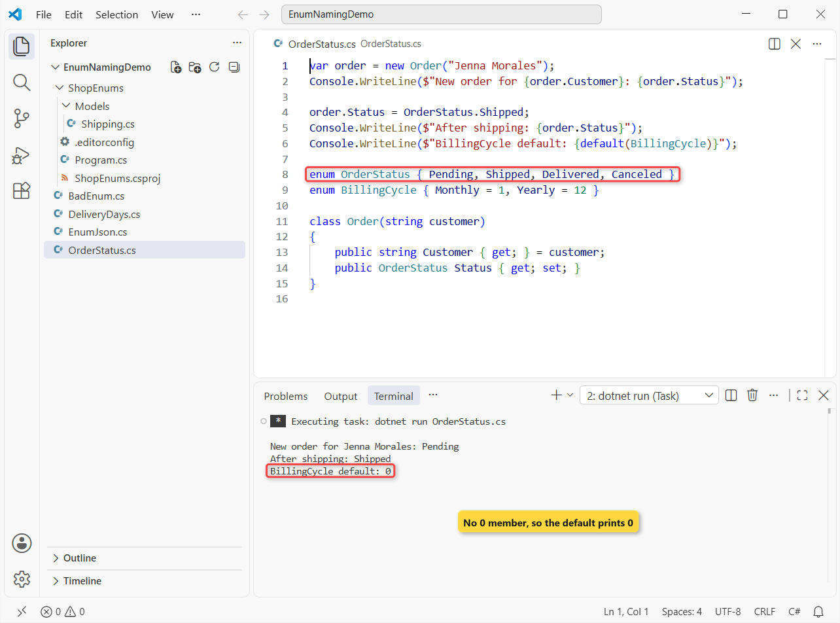Image resolution: width=840 pixels, height=623 pixels.
Task: Open the Accounts menu
Action: [x=22, y=543]
